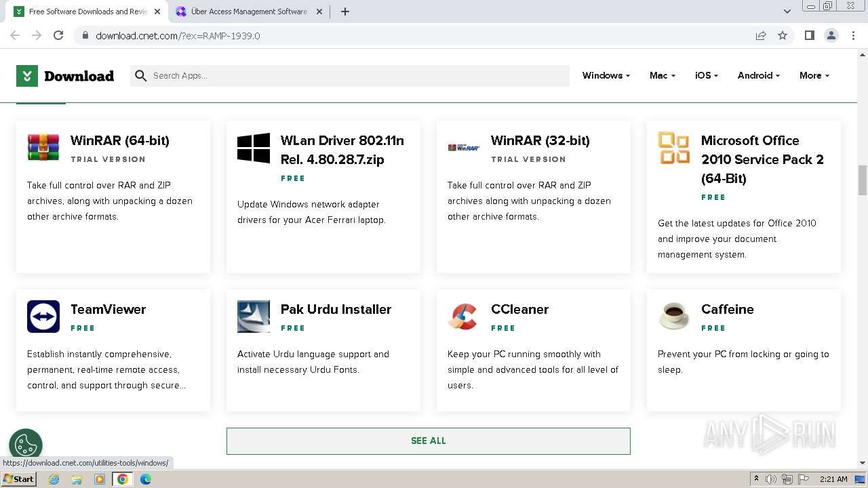Open the WinRAR (32-bit) title link
This screenshot has width=868, height=488.
click(540, 140)
